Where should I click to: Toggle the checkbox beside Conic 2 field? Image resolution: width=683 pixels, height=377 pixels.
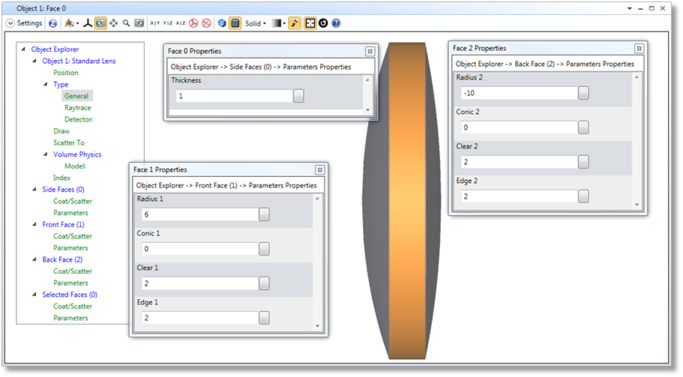point(583,127)
